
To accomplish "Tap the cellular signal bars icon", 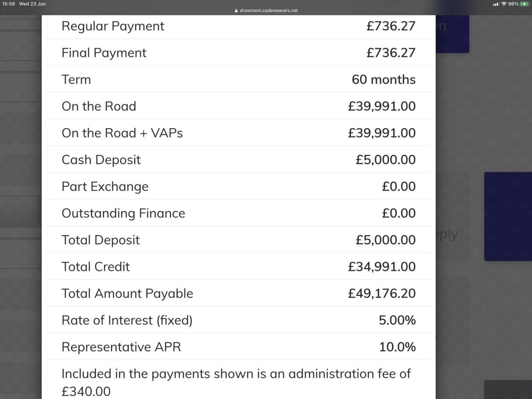I will point(496,4).
